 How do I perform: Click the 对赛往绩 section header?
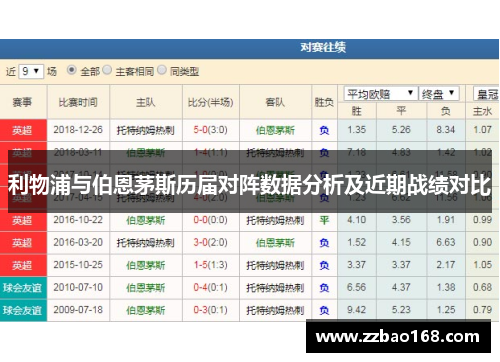coord(323,47)
